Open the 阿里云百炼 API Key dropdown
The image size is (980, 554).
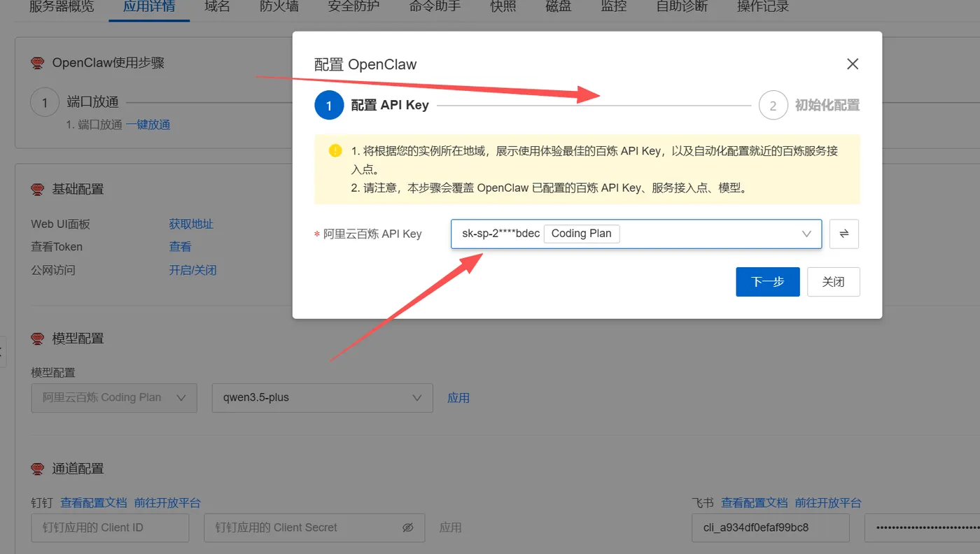coord(636,234)
